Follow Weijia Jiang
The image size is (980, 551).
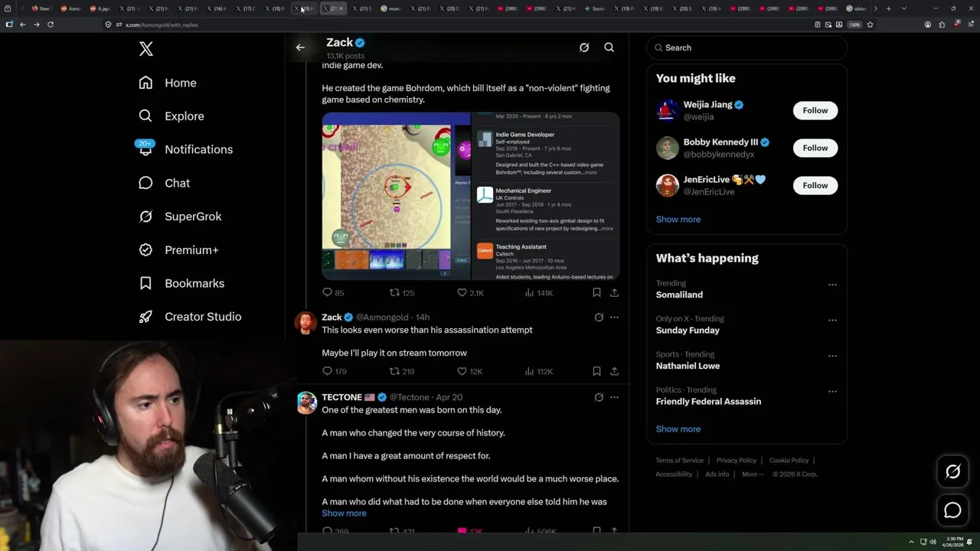[x=815, y=110]
